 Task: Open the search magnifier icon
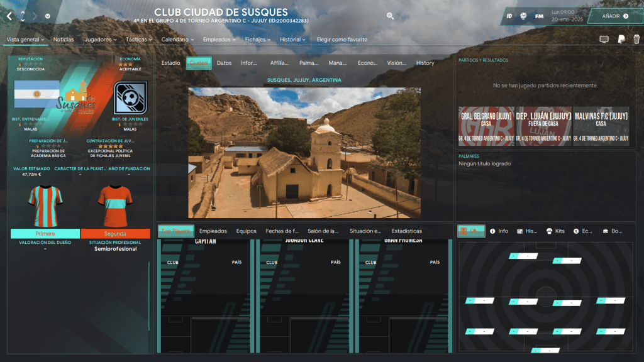click(x=391, y=16)
